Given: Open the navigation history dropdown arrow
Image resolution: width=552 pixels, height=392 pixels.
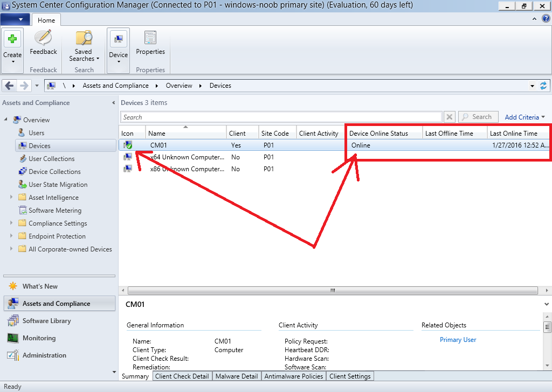Looking at the screenshot, I should [37, 86].
